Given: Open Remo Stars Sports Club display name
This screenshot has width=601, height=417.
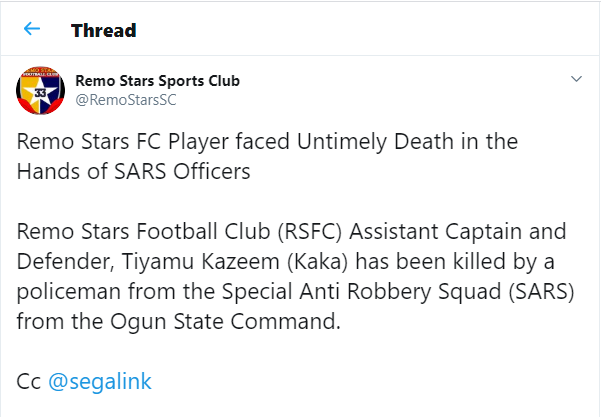Looking at the screenshot, I should pyautogui.click(x=158, y=80).
